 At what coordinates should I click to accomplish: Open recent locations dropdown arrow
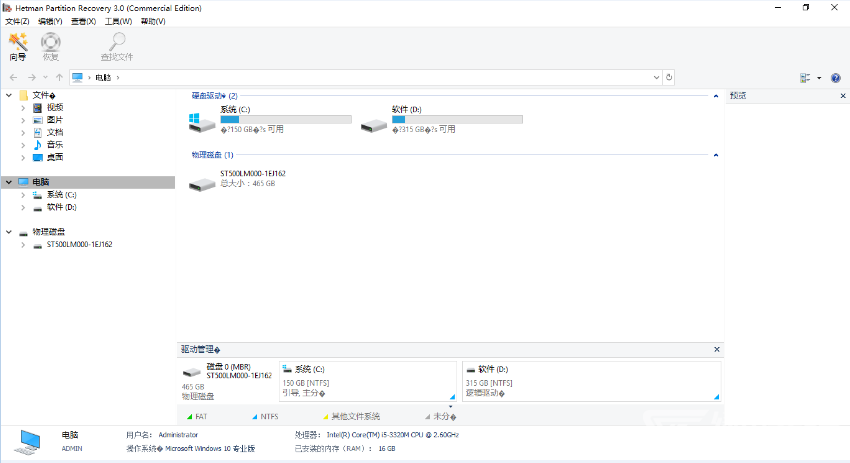tap(45, 78)
